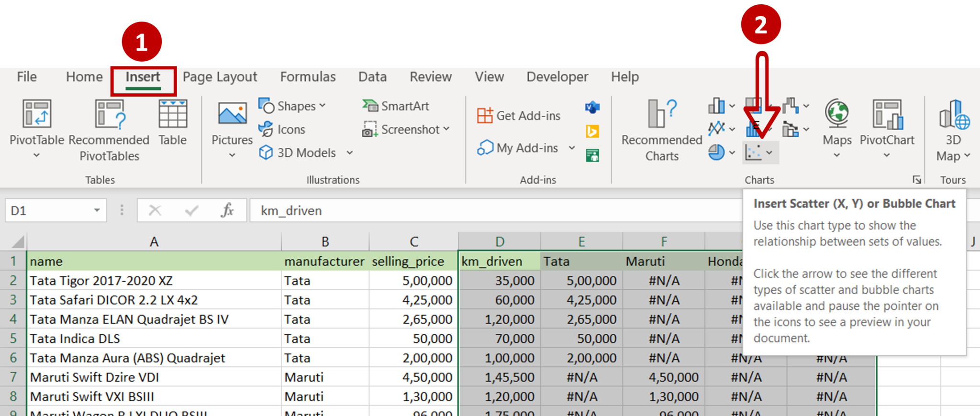This screenshot has height=416, width=980.
Task: Open Recommended PivotTables
Action: pos(109,130)
